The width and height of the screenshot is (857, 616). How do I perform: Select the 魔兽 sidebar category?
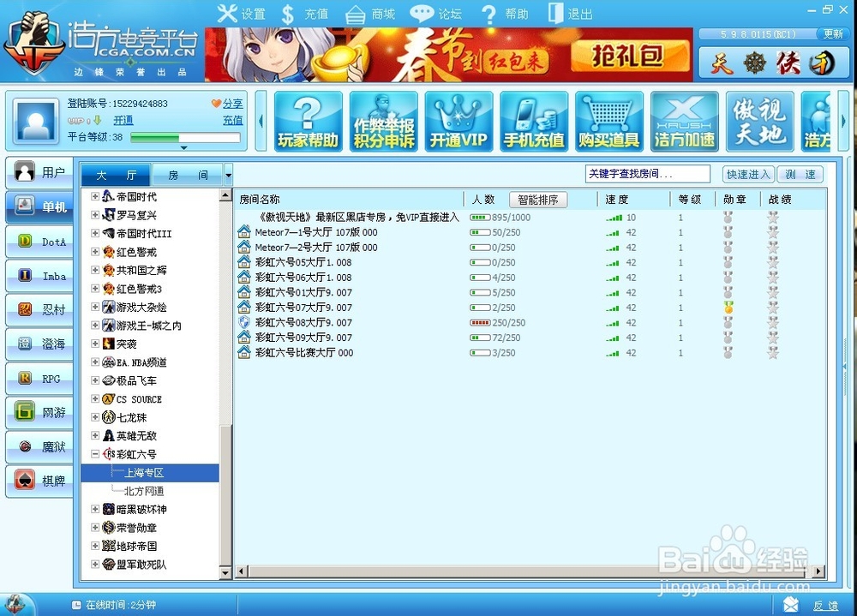pos(39,446)
